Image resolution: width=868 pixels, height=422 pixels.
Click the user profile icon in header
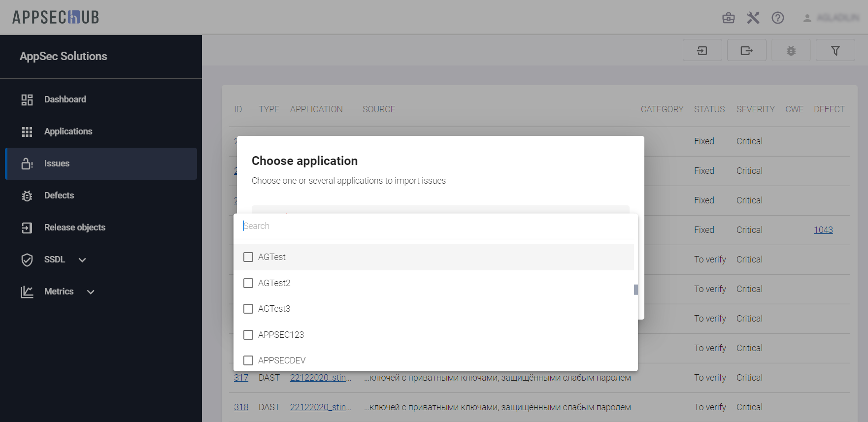pos(807,18)
